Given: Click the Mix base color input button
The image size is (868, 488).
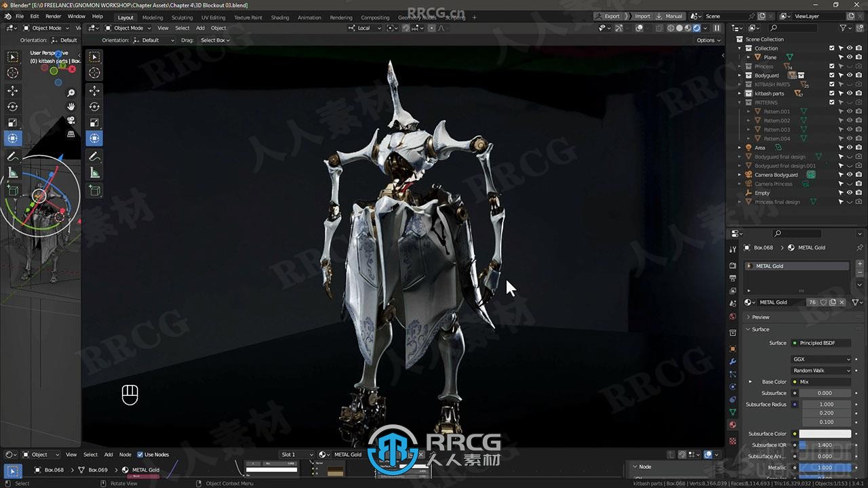Looking at the screenshot, I should tap(821, 382).
